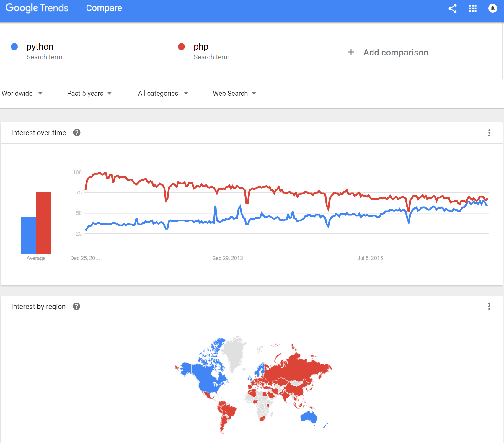
Task: Click the Google Trends logo
Action: pos(37,8)
